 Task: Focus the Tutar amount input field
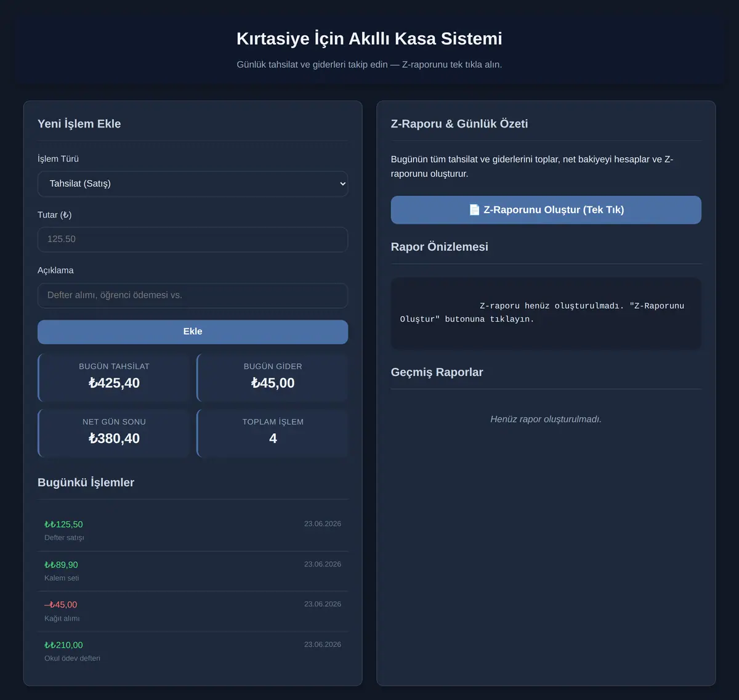(x=193, y=239)
